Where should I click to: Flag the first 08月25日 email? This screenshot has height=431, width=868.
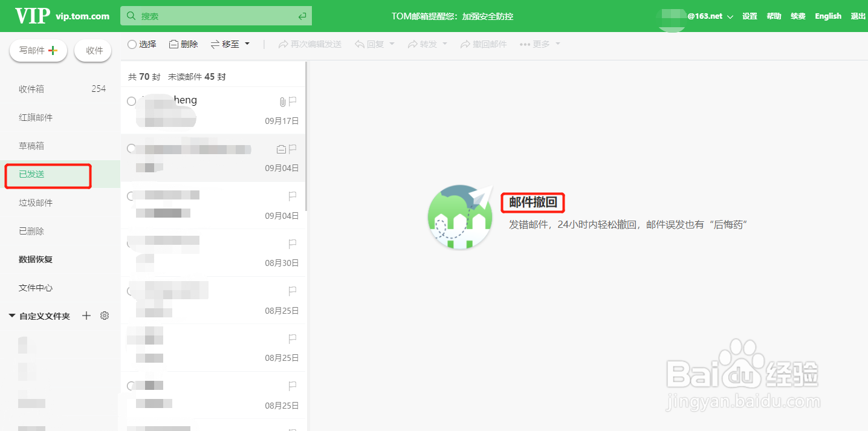(x=293, y=291)
